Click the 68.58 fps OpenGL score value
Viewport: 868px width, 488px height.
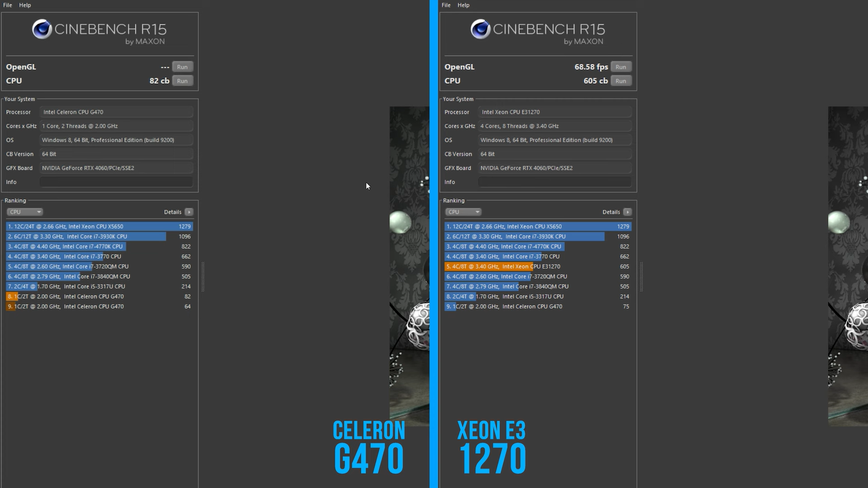591,67
